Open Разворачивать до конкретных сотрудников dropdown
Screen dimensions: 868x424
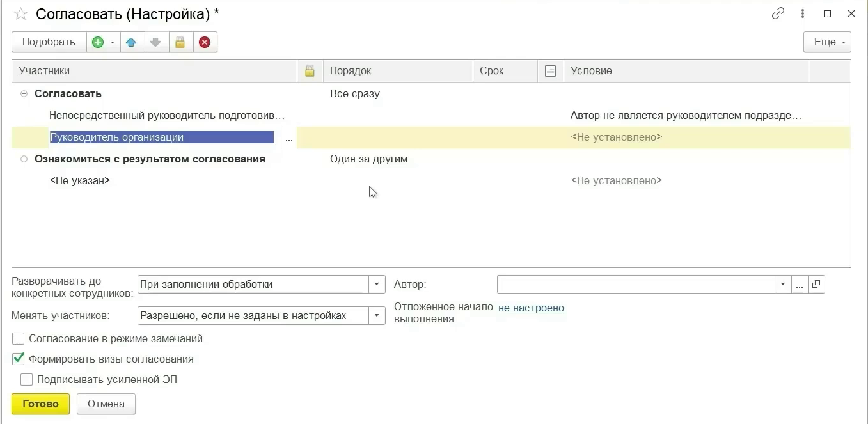[x=377, y=285]
